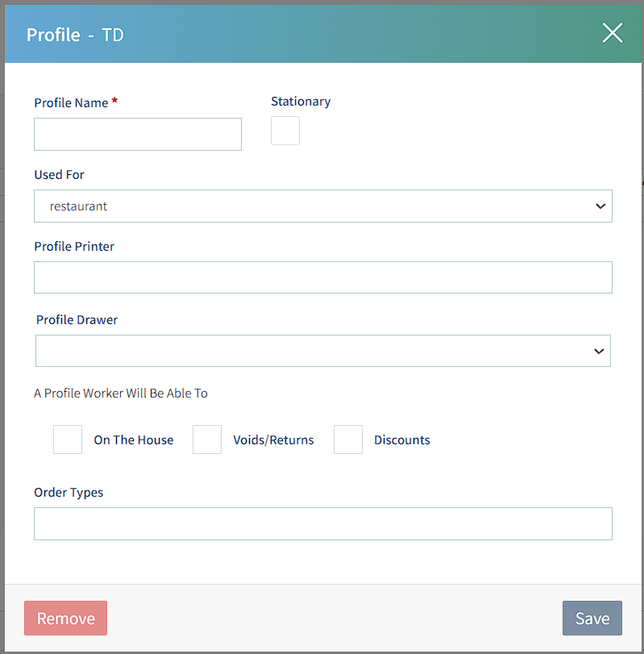Viewport: 644px width, 654px height.
Task: Save the profile with the Save button
Action: [x=592, y=619]
